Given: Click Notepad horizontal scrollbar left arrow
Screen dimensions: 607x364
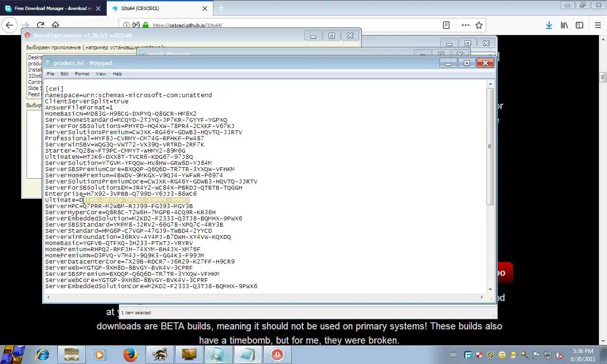Looking at the screenshot, I should tap(48, 297).
